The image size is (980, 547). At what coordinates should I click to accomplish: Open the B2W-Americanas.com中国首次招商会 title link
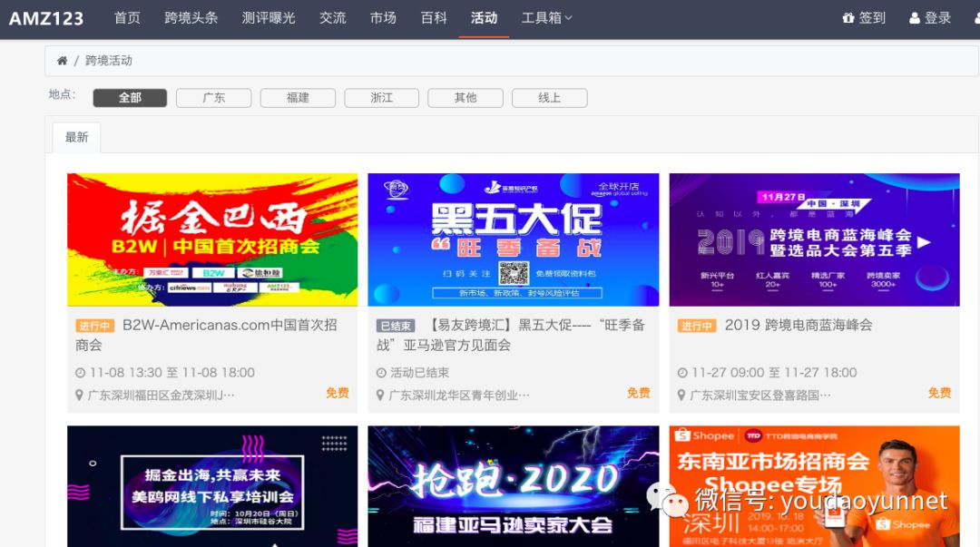point(206,335)
